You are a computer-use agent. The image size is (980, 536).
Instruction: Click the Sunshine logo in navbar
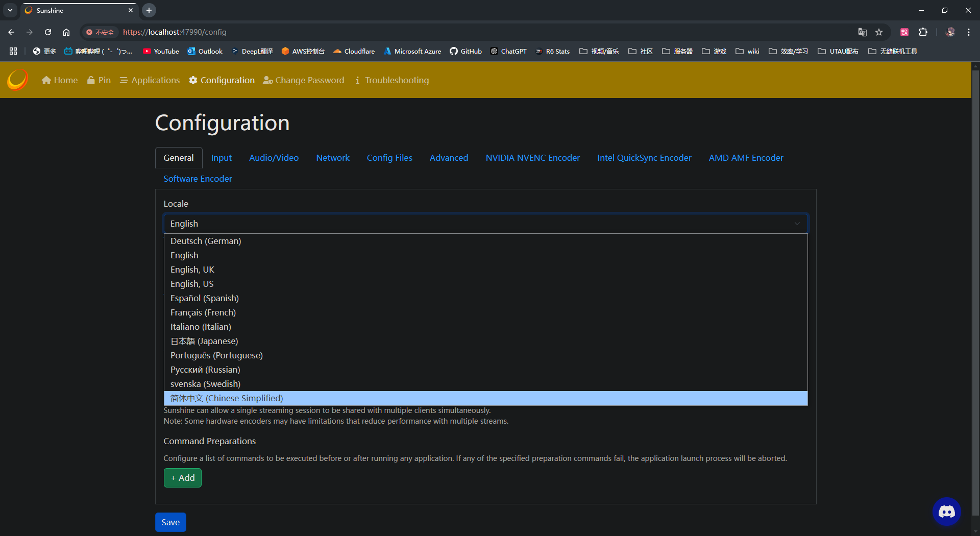[17, 80]
